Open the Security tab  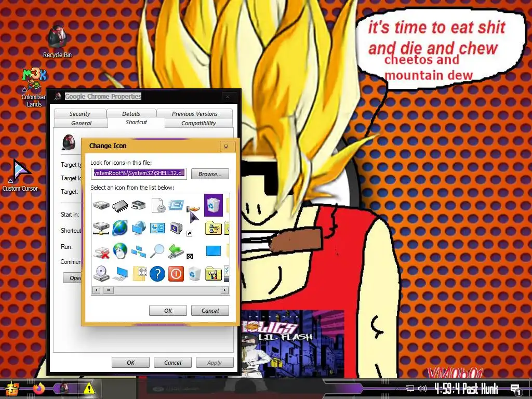(x=80, y=114)
